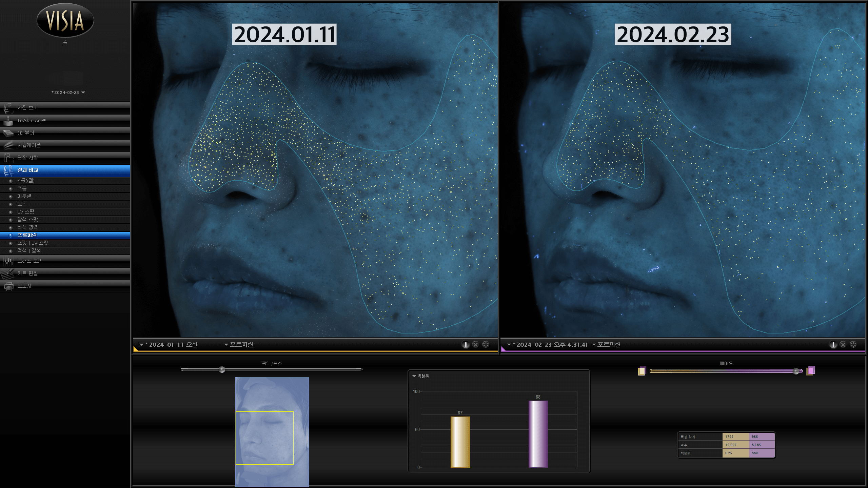The image size is (868, 488).
Task: Click the info icon under the left image
Action: pyautogui.click(x=466, y=345)
